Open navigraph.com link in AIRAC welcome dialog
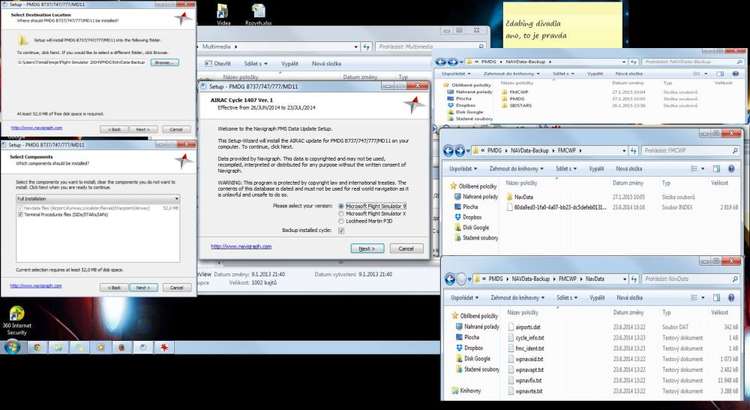The width and height of the screenshot is (750, 410). [241, 246]
